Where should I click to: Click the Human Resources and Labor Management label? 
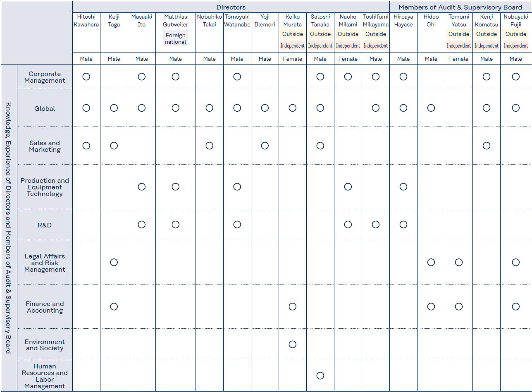click(x=45, y=376)
